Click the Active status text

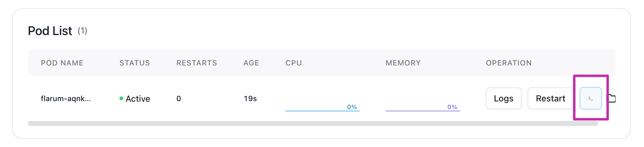[138, 99]
